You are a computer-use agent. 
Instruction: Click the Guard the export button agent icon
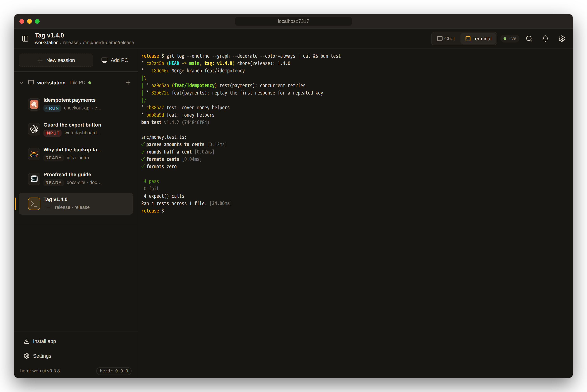(34, 129)
